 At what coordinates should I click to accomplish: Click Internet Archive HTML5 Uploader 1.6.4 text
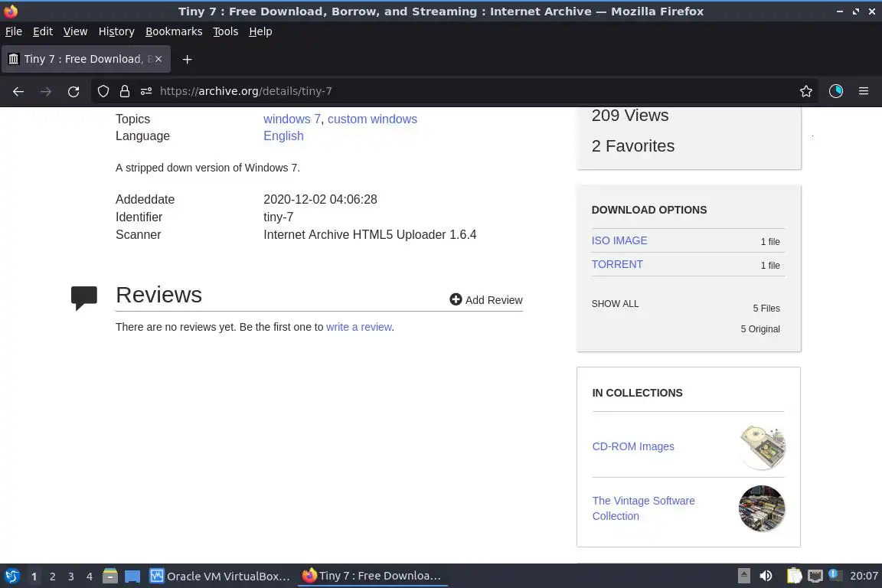370,234
